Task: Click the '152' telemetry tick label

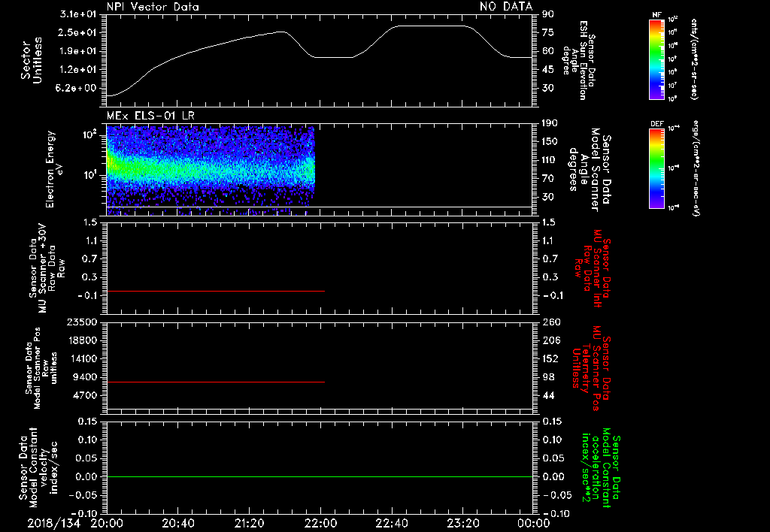Action: 550,358
